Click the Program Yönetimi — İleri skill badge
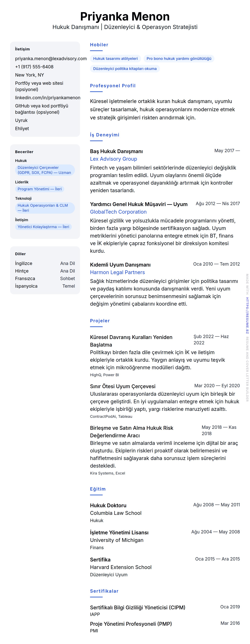 (x=40, y=189)
